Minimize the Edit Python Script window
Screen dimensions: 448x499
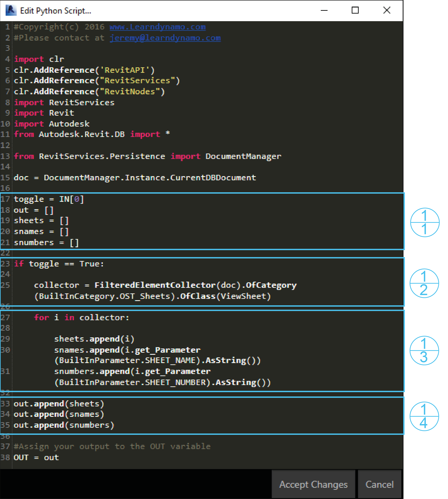(324, 10)
